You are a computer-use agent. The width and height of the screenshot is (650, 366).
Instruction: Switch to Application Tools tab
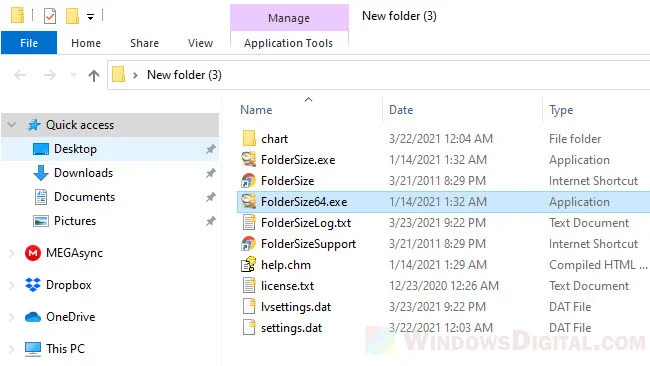(x=289, y=43)
